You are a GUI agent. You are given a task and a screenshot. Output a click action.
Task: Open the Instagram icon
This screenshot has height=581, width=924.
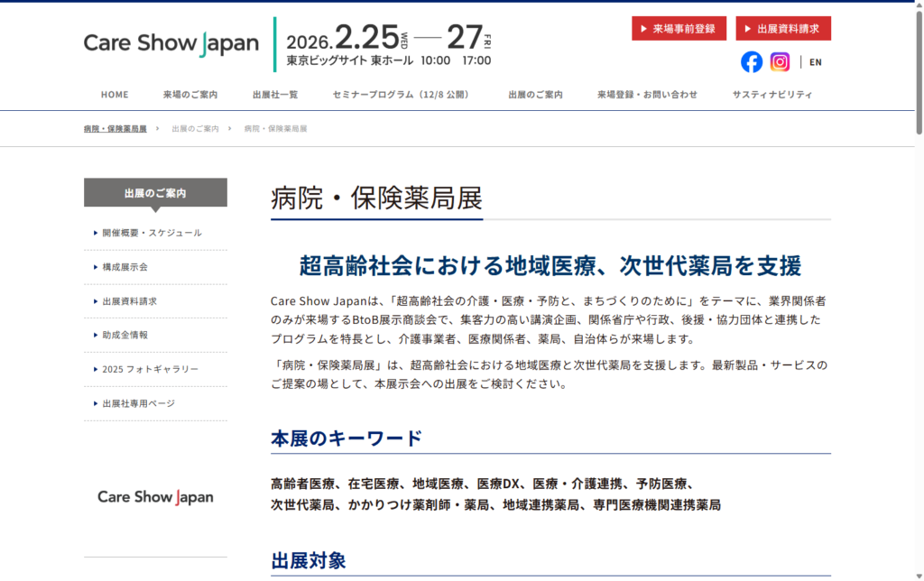click(x=780, y=61)
